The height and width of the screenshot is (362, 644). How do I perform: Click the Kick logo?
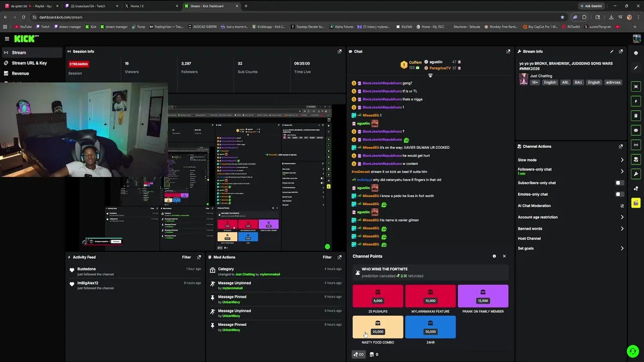click(26, 39)
